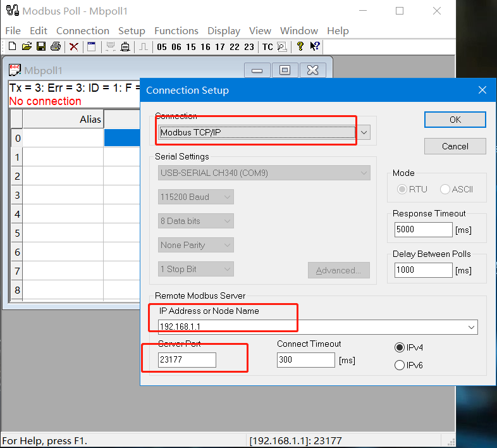Choose the ASCII mode radio button
This screenshot has height=448, width=497.
pos(445,189)
